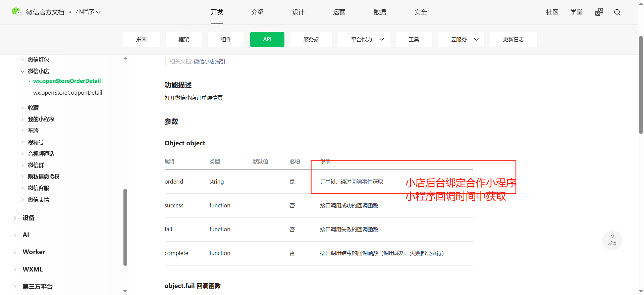
Task: Click the page scroll down arrow
Action: [x=641, y=291]
